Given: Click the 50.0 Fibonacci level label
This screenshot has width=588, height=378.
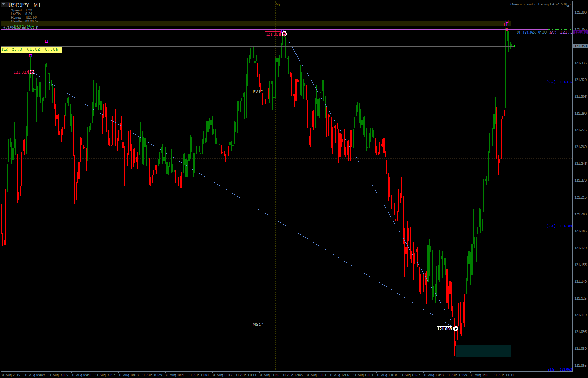Looking at the screenshot, I should pyautogui.click(x=559, y=226).
